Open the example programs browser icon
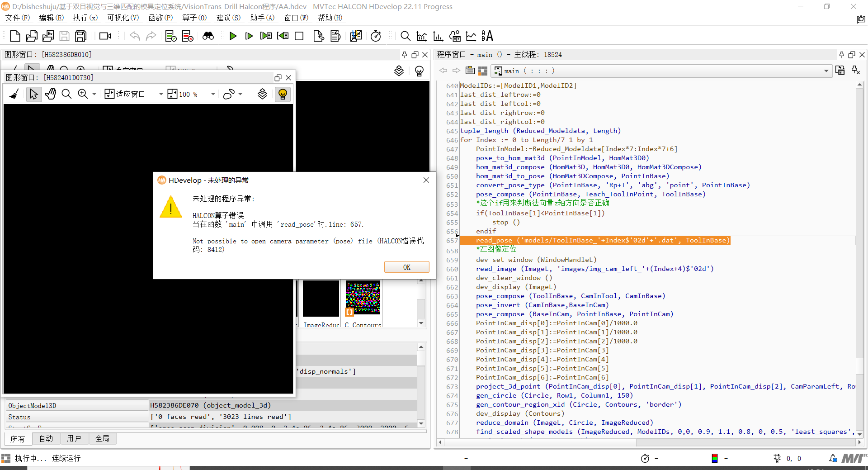Screen dimensions: 868x470 pyautogui.click(x=48, y=36)
